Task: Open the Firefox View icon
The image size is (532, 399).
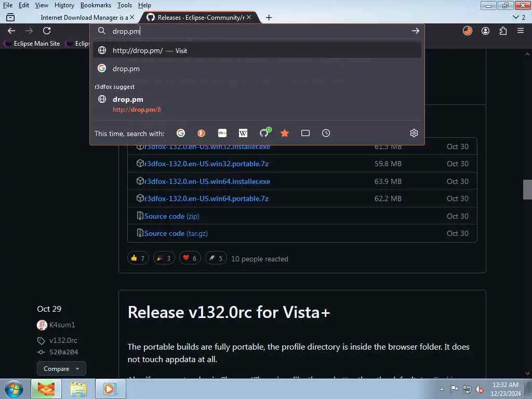Action: tap(10, 17)
